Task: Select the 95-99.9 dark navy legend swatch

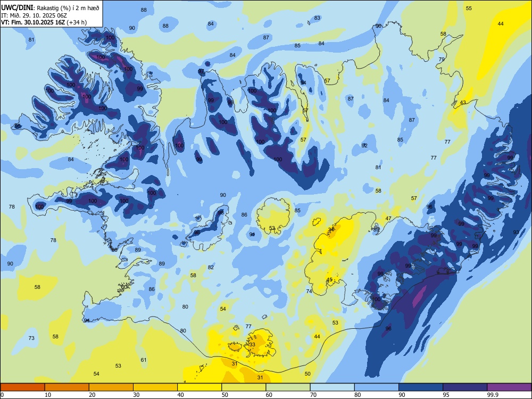Action: point(465,387)
